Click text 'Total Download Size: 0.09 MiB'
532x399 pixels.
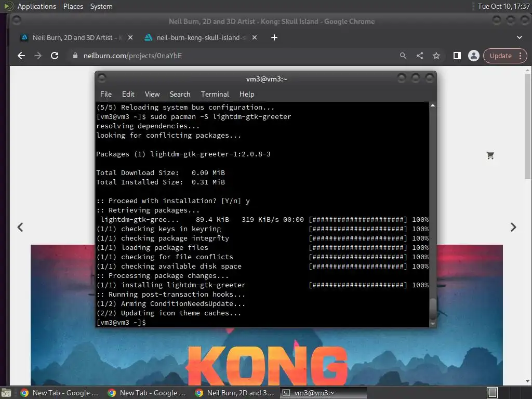pos(161,172)
